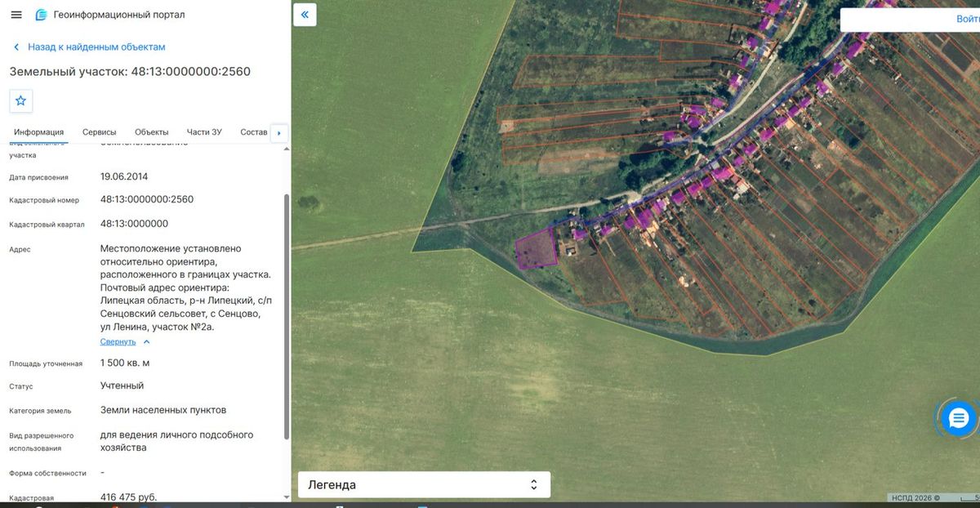Open the Состав tab
Screen dimensions: 980x508
tap(254, 132)
